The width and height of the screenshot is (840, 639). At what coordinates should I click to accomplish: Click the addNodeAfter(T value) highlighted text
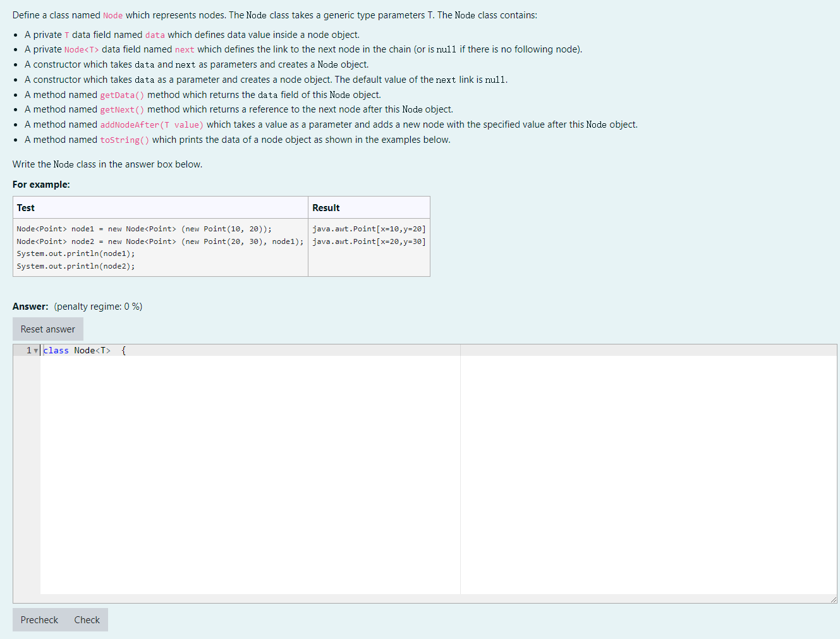pos(152,125)
